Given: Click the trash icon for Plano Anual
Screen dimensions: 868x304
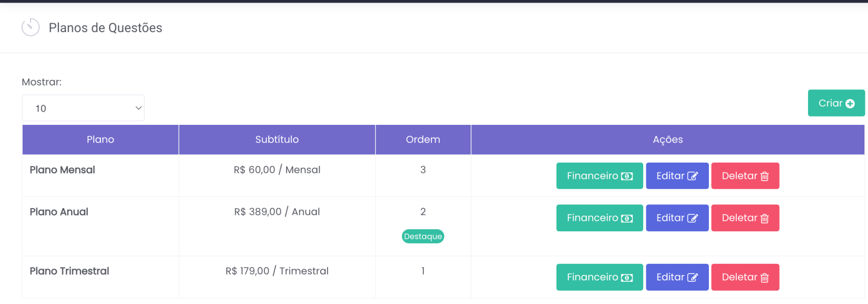Looking at the screenshot, I should click(765, 218).
